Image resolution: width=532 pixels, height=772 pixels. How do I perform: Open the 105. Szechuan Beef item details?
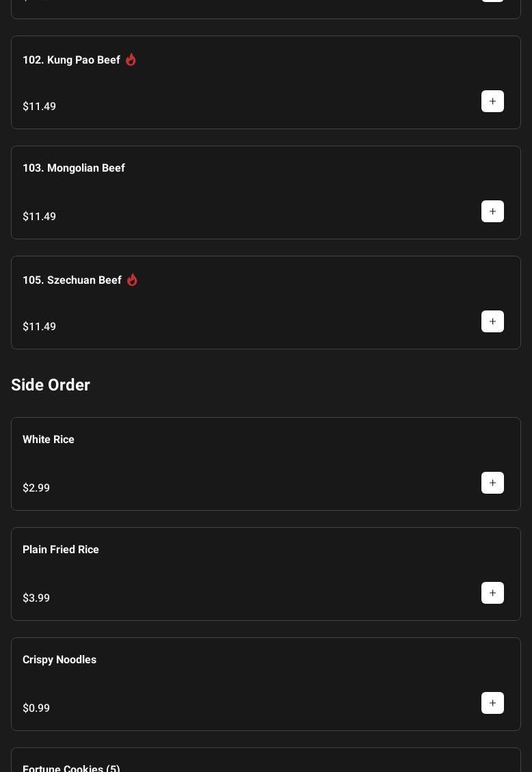point(72,280)
